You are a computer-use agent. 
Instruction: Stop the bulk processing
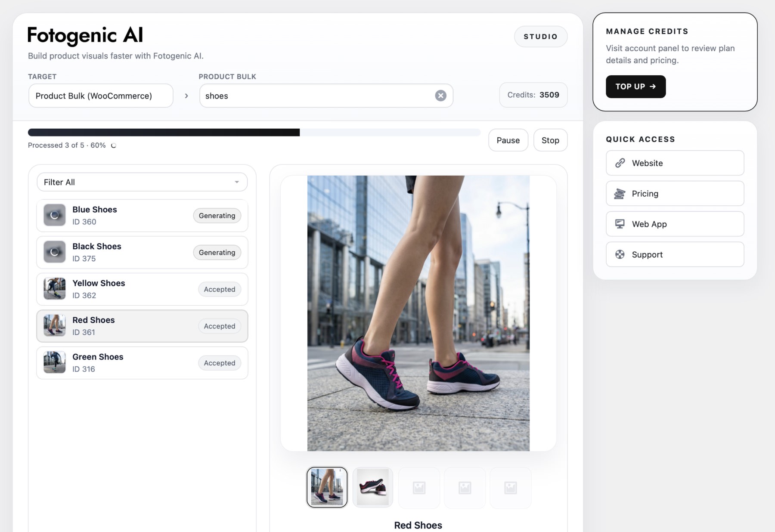click(x=550, y=140)
